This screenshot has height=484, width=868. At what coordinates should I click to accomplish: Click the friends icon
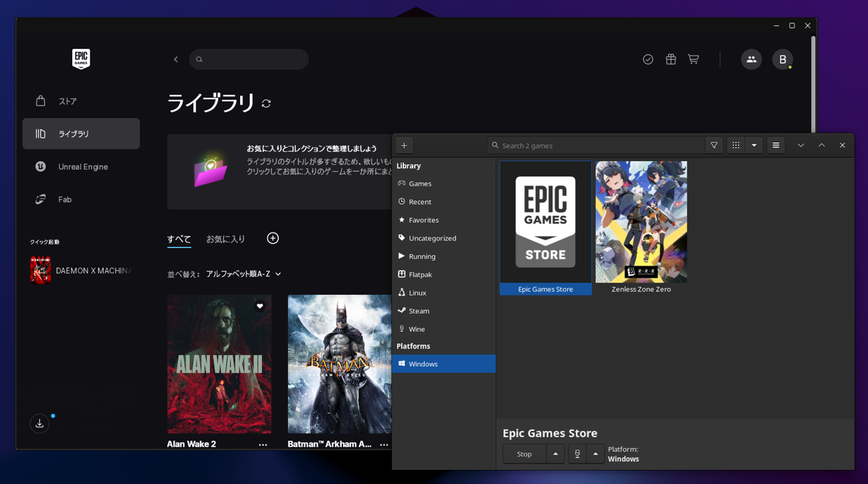pyautogui.click(x=751, y=59)
